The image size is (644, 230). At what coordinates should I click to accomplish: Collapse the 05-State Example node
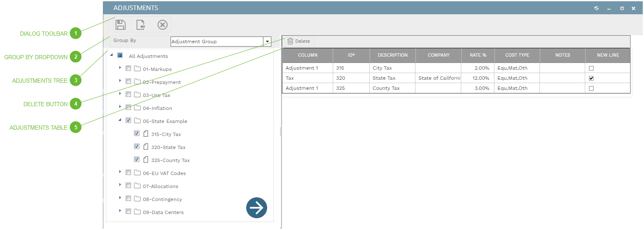(x=120, y=120)
